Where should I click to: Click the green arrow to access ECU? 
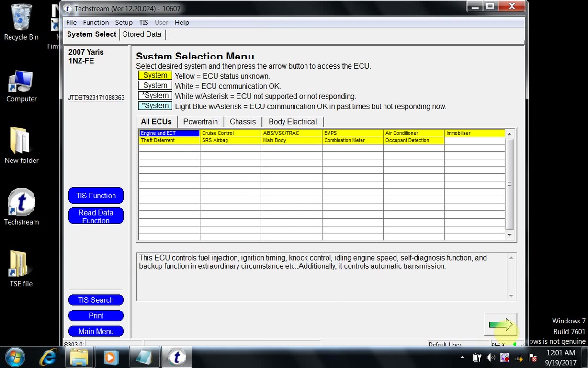pyautogui.click(x=500, y=325)
